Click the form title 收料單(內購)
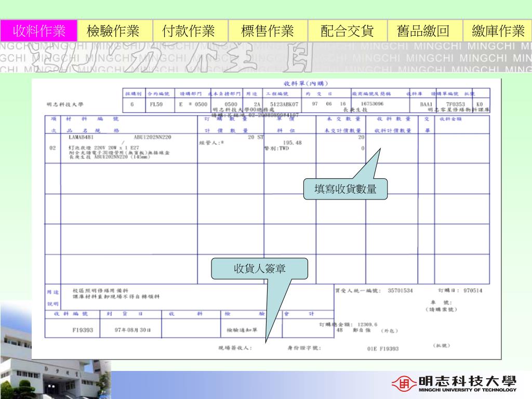The width and height of the screenshot is (532, 399). click(305, 84)
